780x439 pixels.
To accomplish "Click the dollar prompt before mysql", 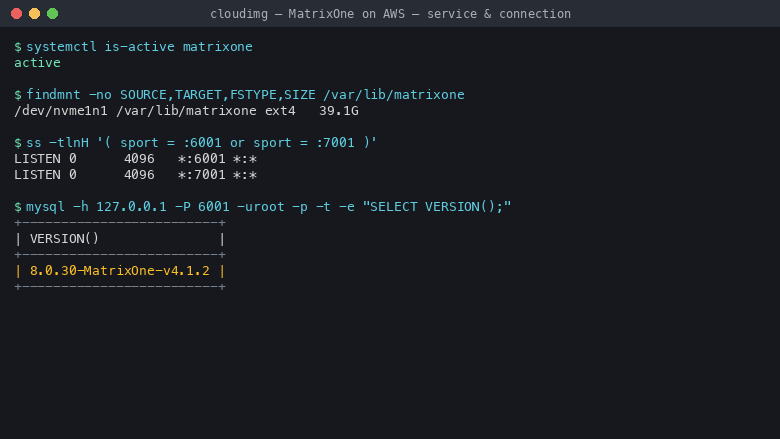I will coord(18,206).
